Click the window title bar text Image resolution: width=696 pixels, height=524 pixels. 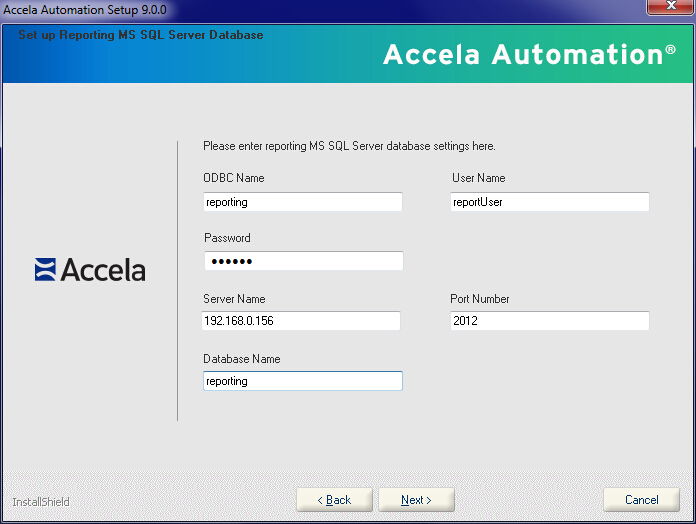[86, 10]
